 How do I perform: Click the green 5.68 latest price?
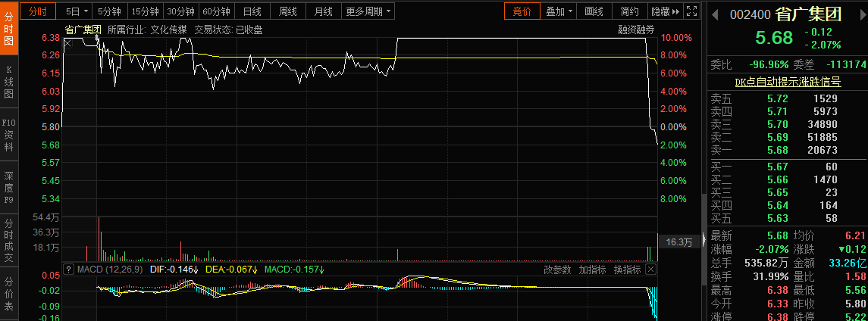[x=773, y=38]
